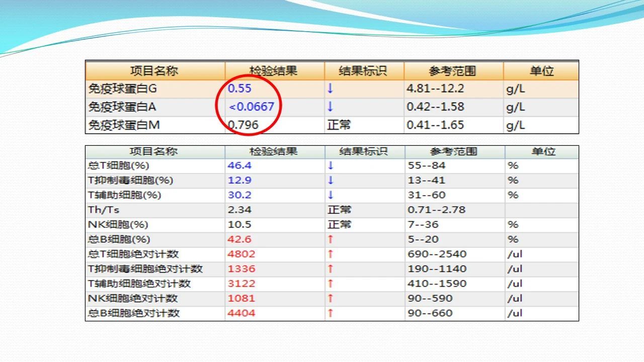This screenshot has height=362, width=644.
Task: Click the 免疫球蛋白M row name
Action: click(x=124, y=125)
